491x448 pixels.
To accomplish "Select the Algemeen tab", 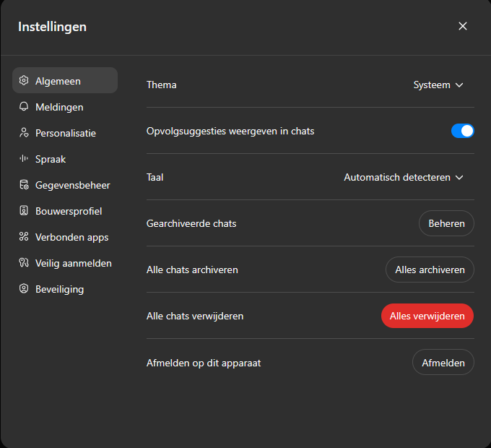I will [x=65, y=80].
